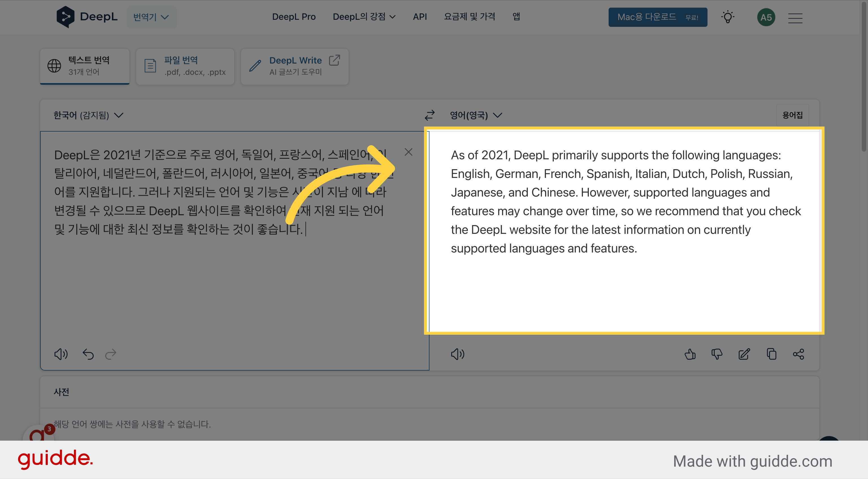Copy the translated text
868x479 pixels.
(771, 354)
